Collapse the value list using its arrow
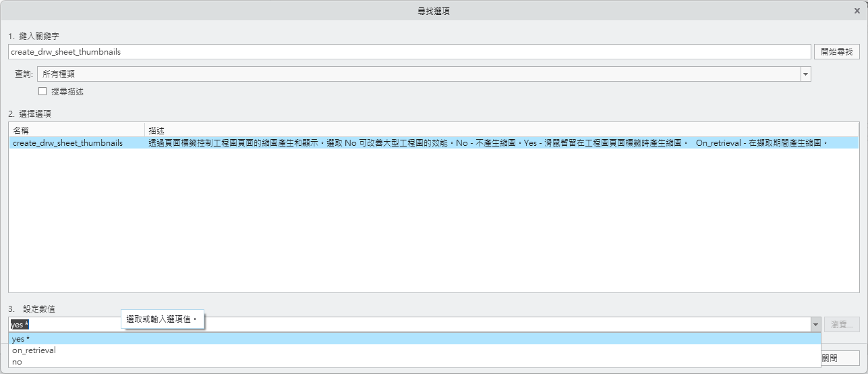The height and width of the screenshot is (374, 868). (815, 325)
